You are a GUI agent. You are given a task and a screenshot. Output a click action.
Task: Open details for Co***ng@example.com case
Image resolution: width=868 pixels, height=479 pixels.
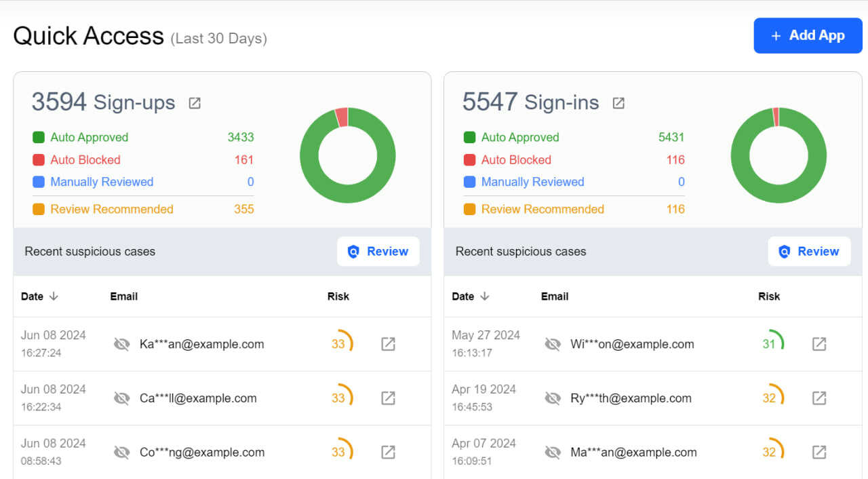[x=388, y=453]
